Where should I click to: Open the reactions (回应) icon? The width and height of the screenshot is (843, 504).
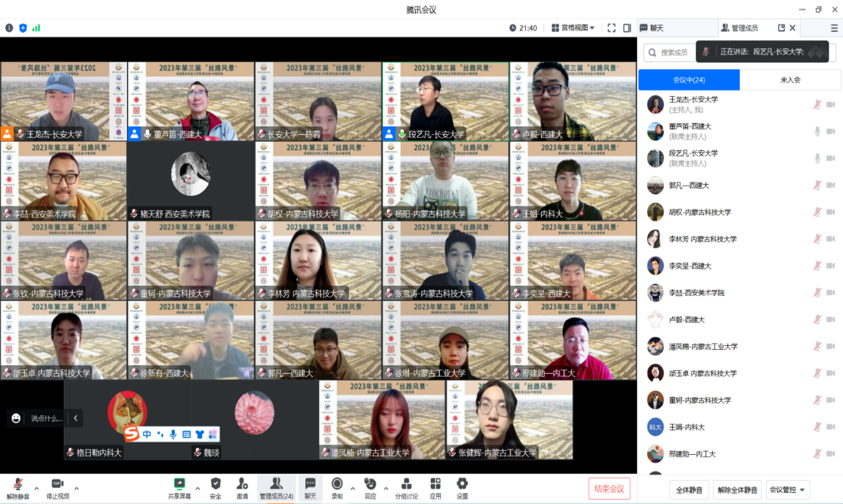pyautogui.click(x=370, y=487)
